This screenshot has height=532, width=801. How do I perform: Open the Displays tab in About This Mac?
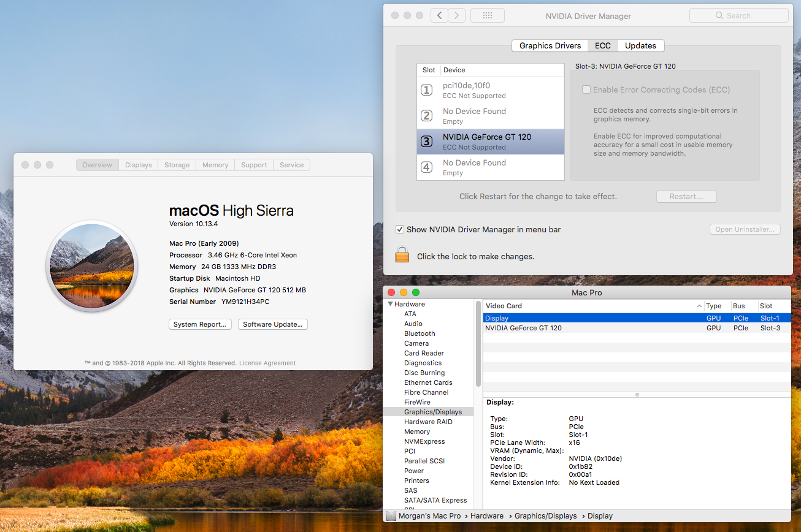(139, 165)
